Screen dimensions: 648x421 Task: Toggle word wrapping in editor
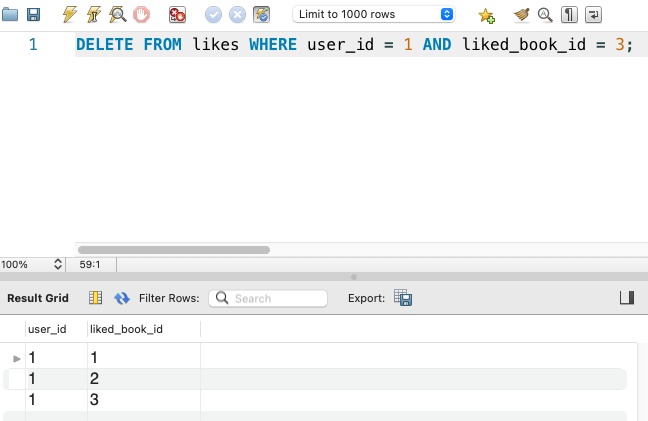click(593, 14)
